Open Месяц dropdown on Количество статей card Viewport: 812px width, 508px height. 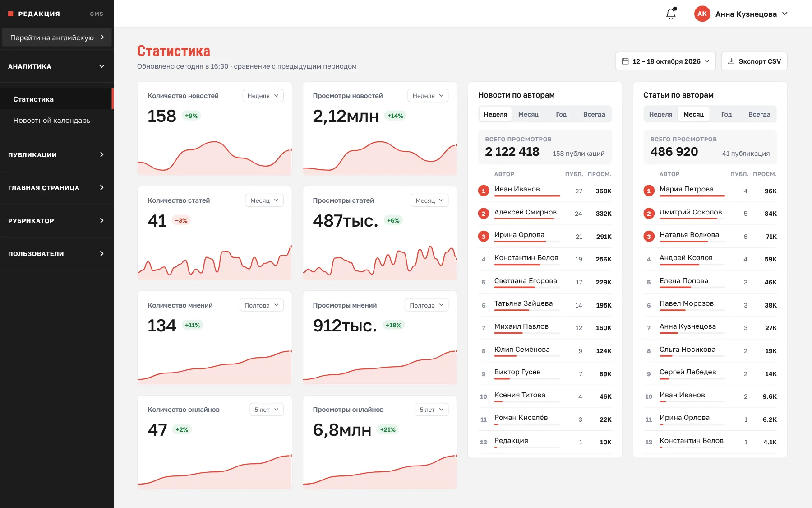coord(264,200)
